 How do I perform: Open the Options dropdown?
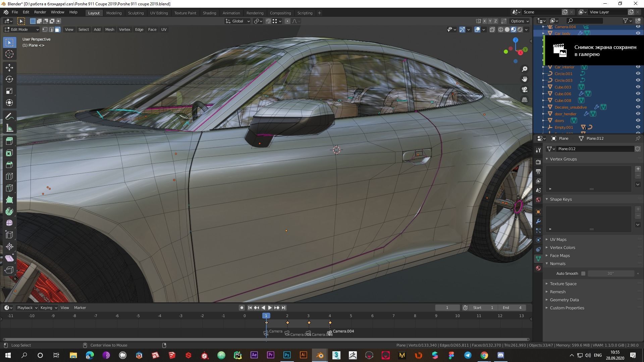tap(520, 21)
